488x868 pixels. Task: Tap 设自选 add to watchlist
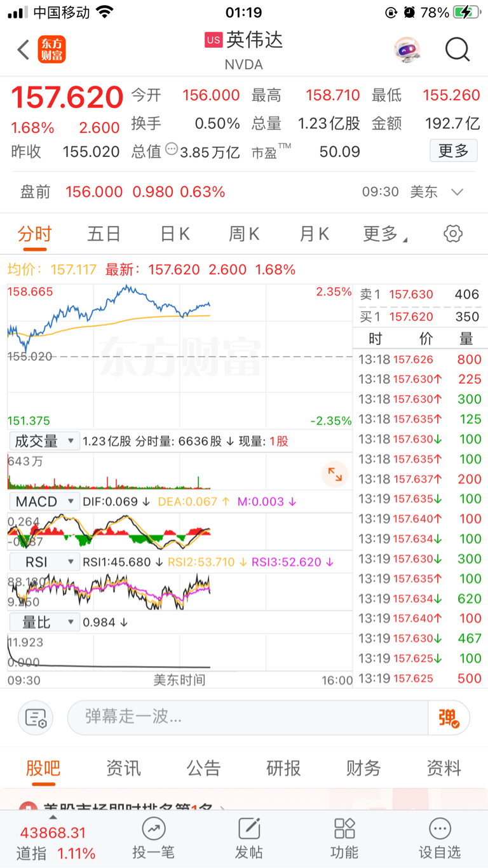[440, 839]
